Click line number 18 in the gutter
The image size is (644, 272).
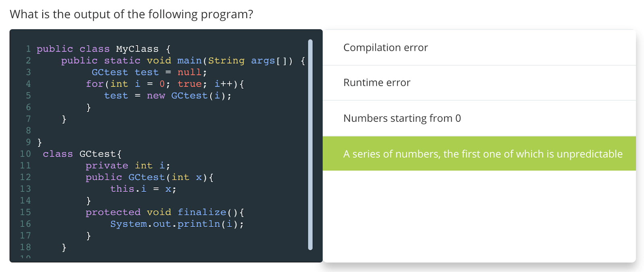click(x=25, y=247)
